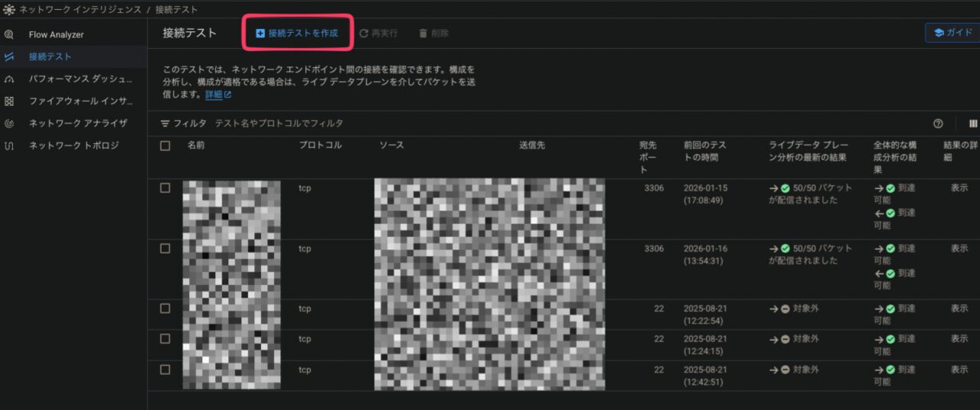Open the ガイド button at top right
The image size is (980, 410).
point(952,33)
